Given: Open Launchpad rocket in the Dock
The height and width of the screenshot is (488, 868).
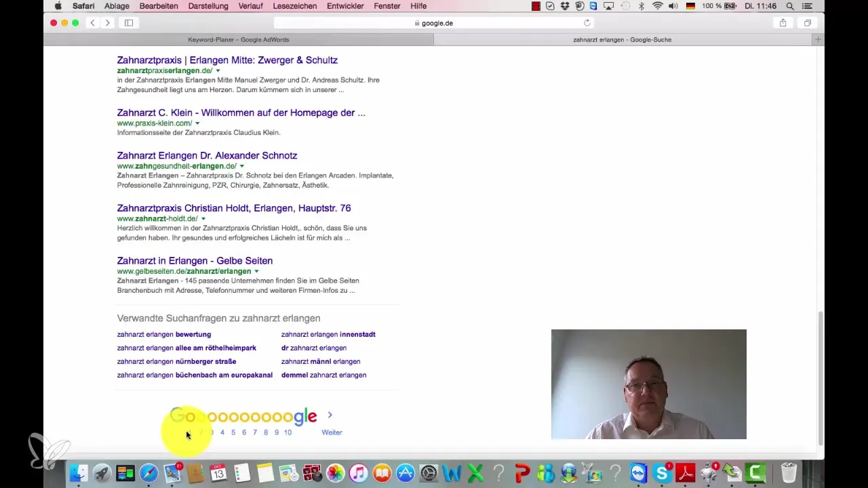Looking at the screenshot, I should 102,473.
